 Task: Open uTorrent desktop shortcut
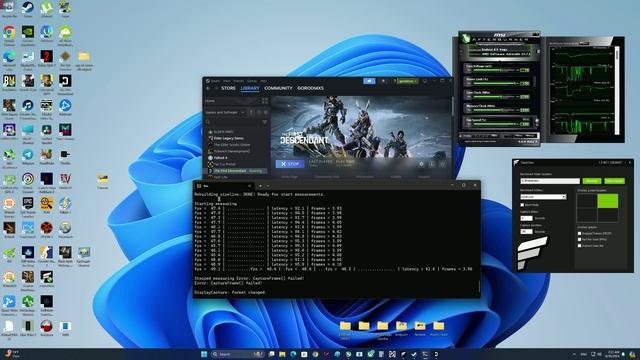click(x=46, y=8)
